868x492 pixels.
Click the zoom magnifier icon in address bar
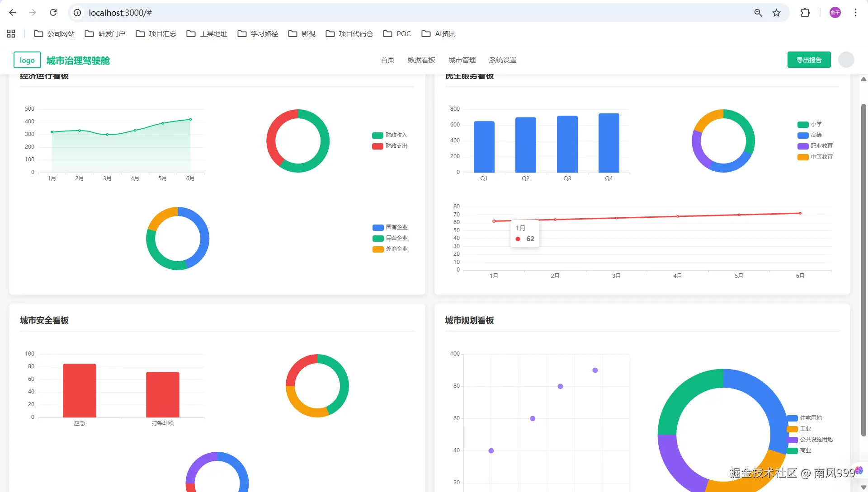758,13
